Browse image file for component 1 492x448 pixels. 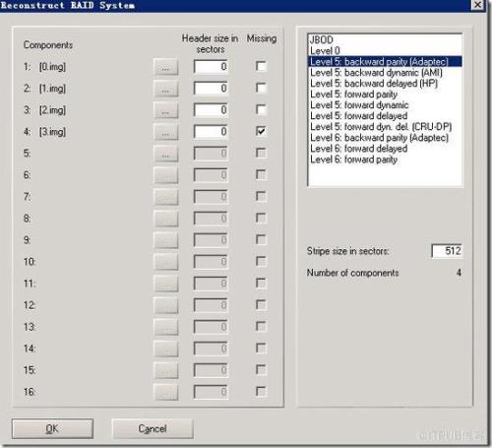coord(166,67)
